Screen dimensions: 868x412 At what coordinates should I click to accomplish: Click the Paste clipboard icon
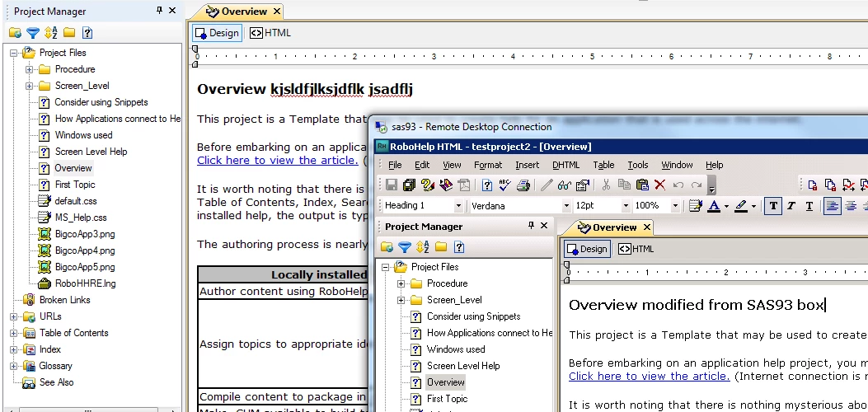[x=642, y=185]
